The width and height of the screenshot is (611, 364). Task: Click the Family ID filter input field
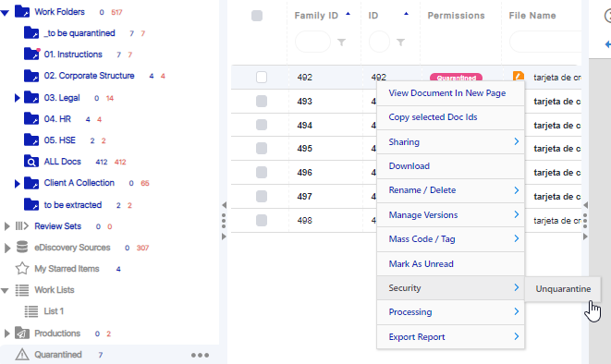tap(313, 42)
